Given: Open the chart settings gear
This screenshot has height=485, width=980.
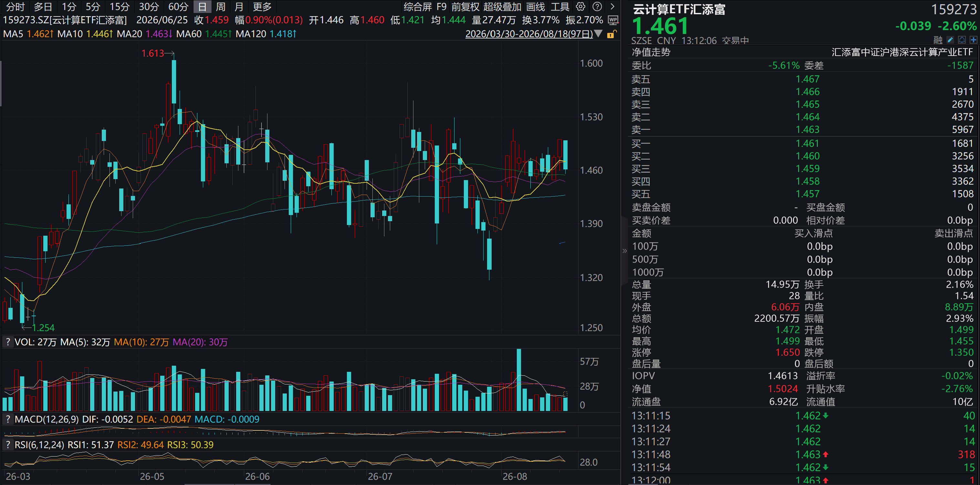Looking at the screenshot, I should click(580, 6).
